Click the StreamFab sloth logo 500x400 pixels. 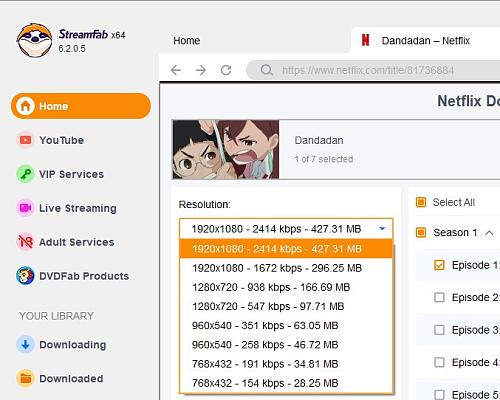click(35, 40)
